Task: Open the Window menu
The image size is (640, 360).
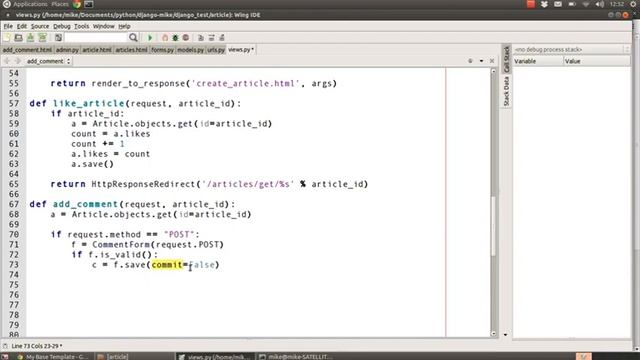Action: 104,26
